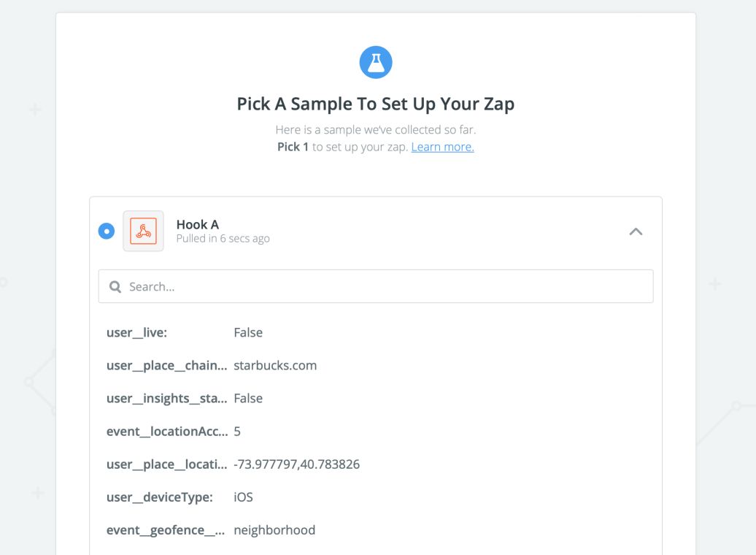Click the orange webhook icon for Hook A
The image size is (756, 555).
143,231
